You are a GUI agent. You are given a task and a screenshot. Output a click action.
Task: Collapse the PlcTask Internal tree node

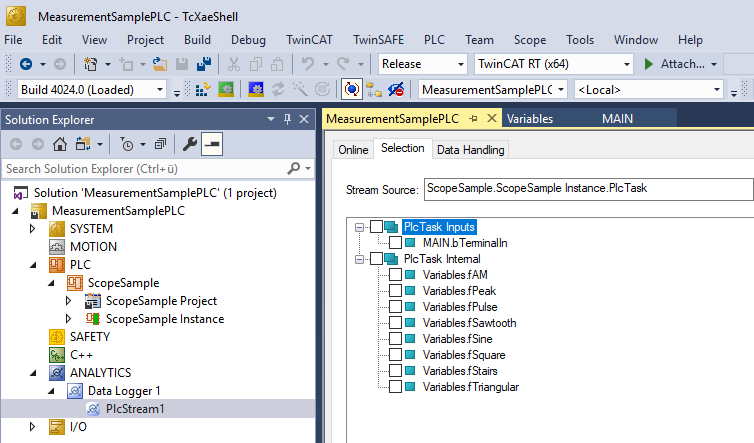coord(359,259)
